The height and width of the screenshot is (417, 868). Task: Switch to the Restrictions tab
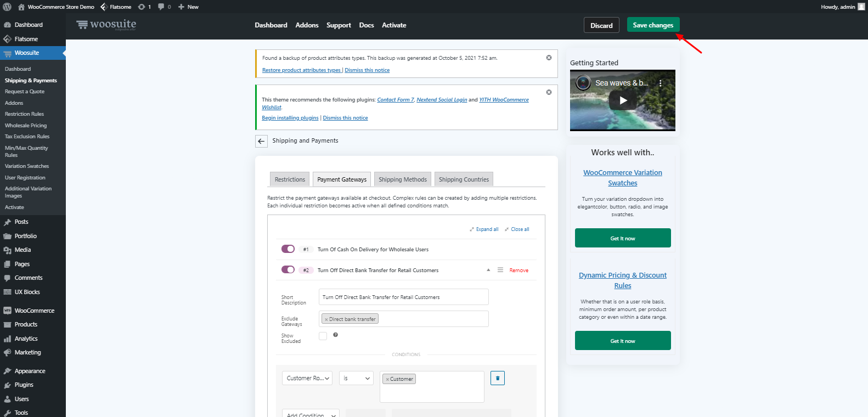290,179
